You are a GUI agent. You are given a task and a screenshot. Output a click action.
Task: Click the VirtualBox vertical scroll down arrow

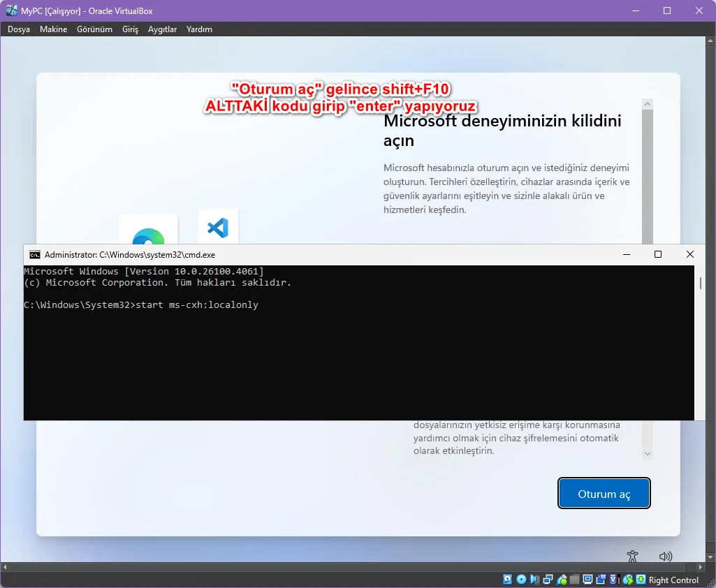710,557
